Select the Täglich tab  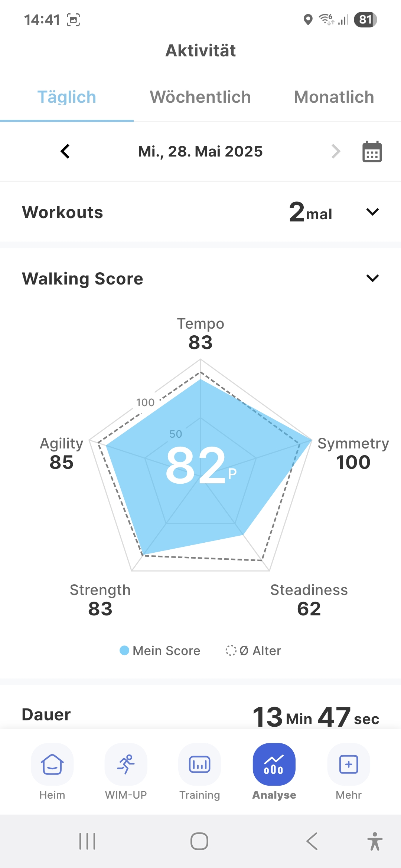(67, 97)
